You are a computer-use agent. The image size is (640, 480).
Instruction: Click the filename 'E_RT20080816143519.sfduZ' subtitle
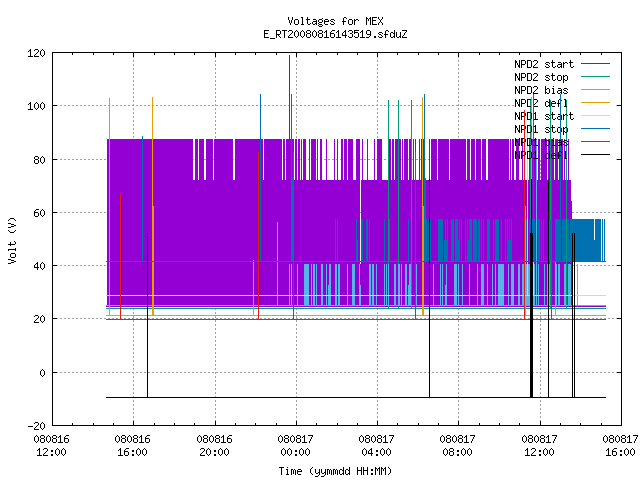(335, 34)
